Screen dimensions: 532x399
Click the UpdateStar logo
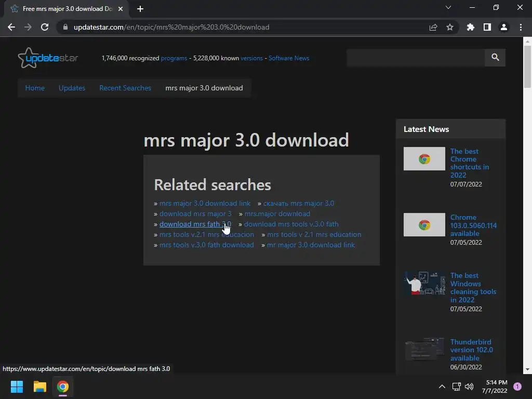[48, 58]
